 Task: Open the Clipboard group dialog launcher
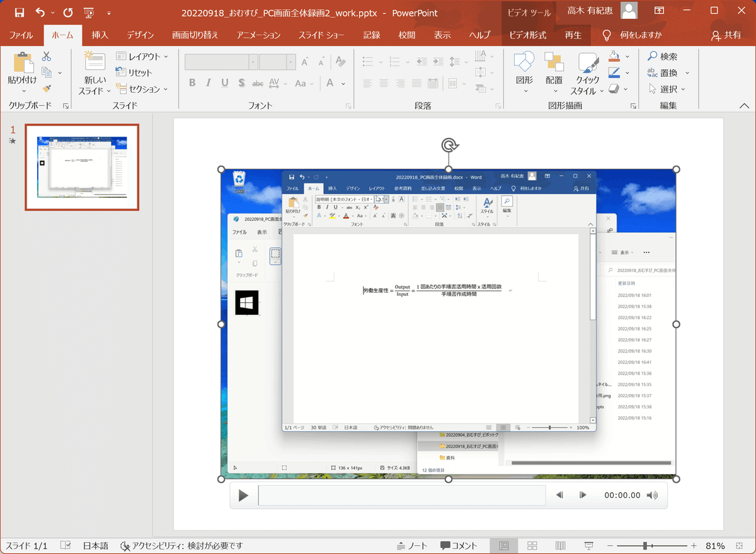(66, 106)
